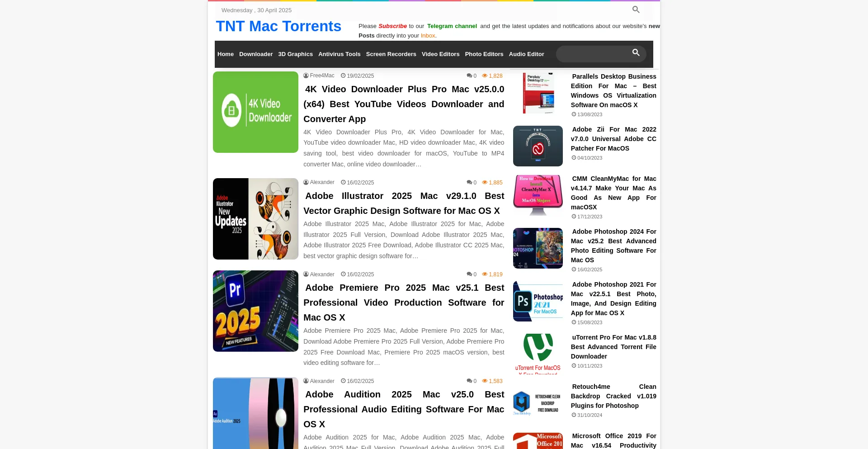868x449 pixels.
Task: Click comments icon on the Illustrator post
Action: pyautogui.click(x=469, y=182)
